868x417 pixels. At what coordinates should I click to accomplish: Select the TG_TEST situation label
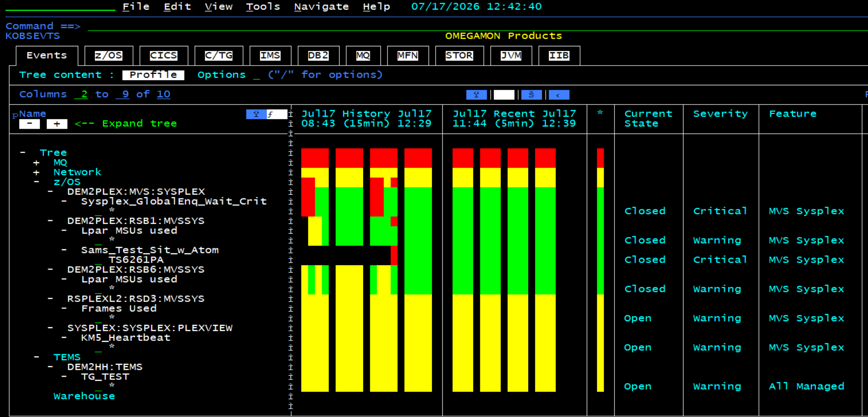(105, 377)
